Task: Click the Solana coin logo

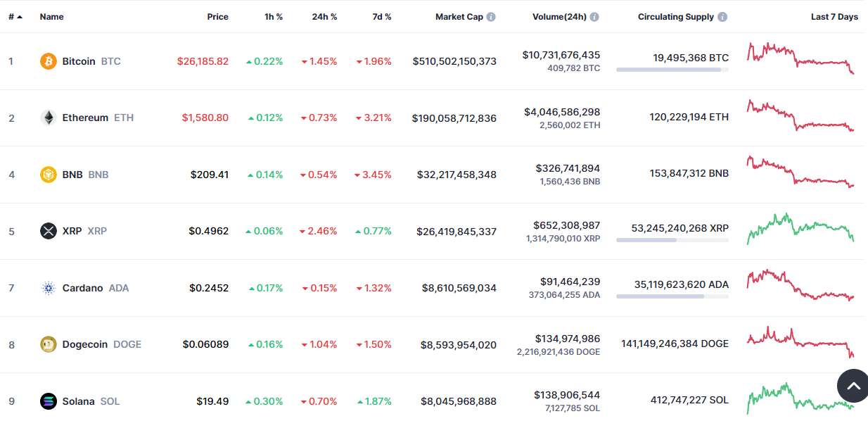Action: [x=49, y=401]
